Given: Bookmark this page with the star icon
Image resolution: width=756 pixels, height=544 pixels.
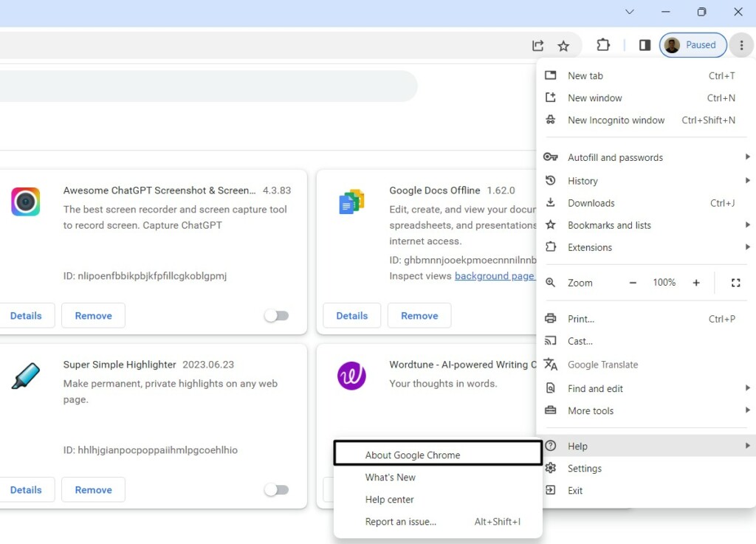Looking at the screenshot, I should pos(563,46).
